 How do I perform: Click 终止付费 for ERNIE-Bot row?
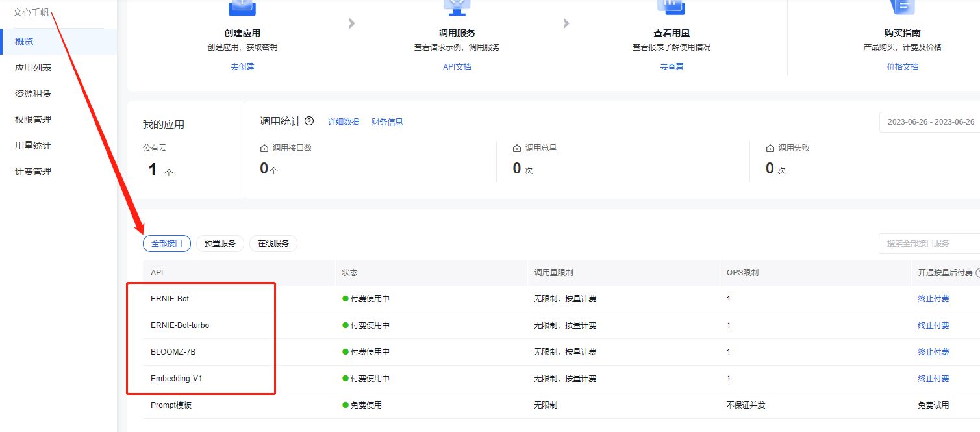(933, 299)
